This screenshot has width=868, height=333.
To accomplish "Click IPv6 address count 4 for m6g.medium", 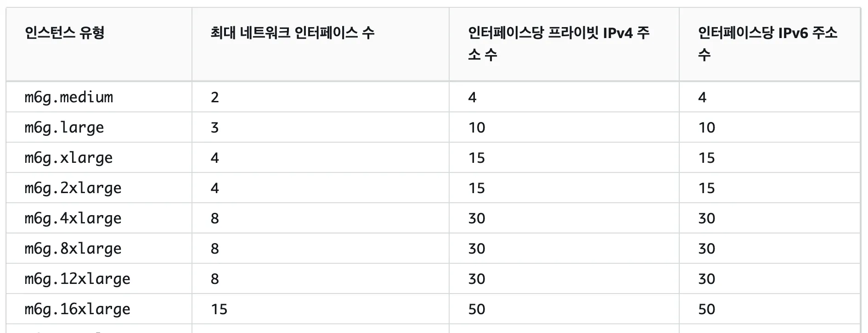I will click(x=702, y=97).
